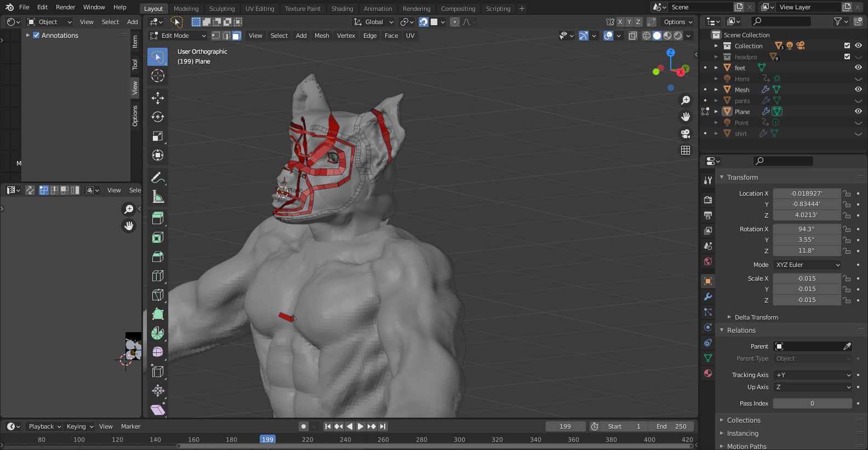Toggle visibility of the feet object
The height and width of the screenshot is (450, 868).
(858, 67)
